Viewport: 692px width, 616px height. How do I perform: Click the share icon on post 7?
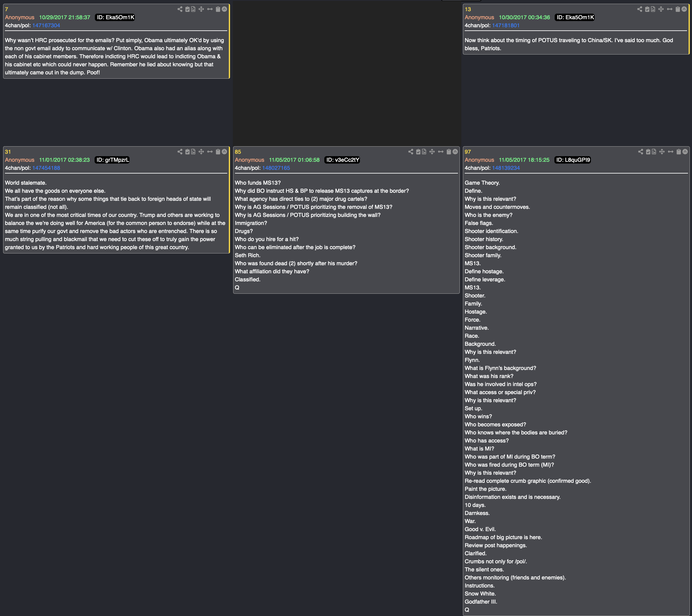point(180,9)
